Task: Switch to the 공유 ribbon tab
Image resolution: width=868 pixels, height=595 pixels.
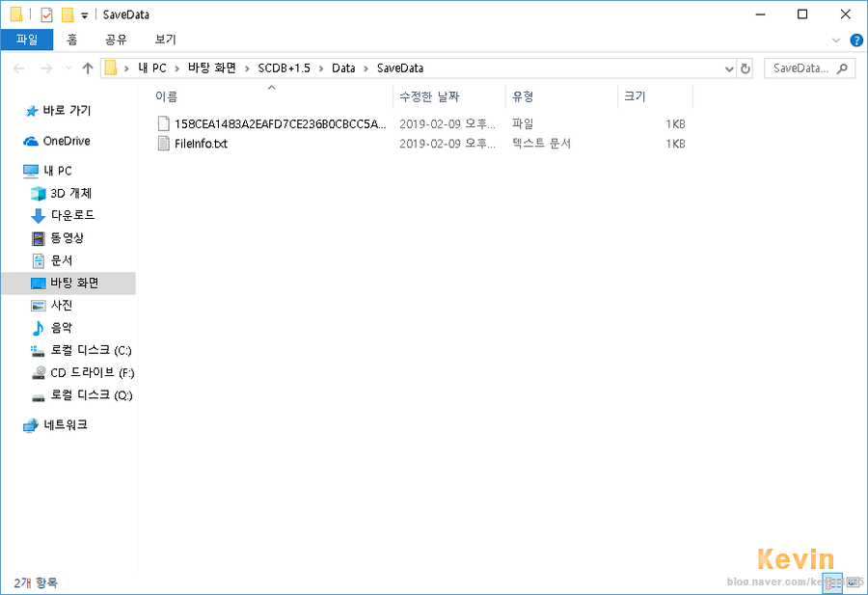Action: pyautogui.click(x=117, y=40)
